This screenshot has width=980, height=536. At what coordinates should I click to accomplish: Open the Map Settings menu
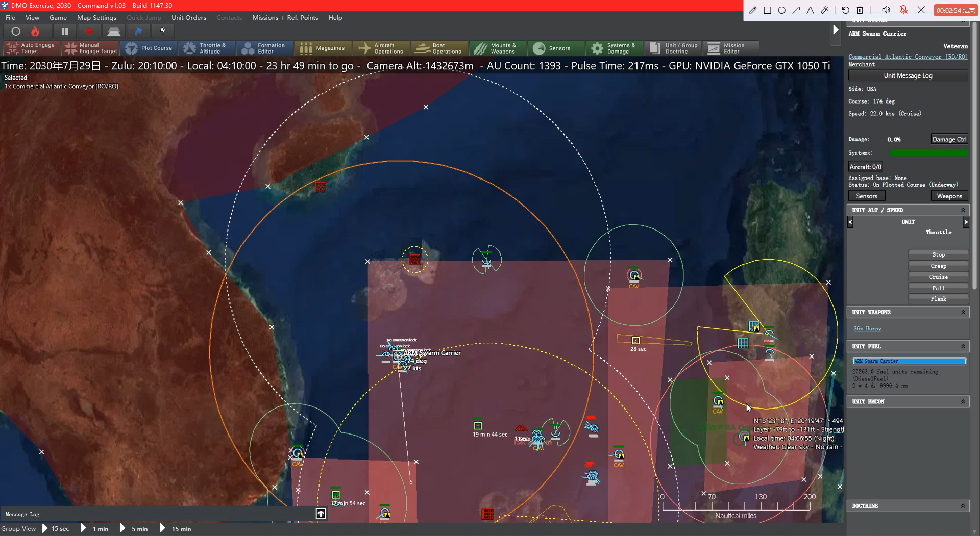[96, 17]
